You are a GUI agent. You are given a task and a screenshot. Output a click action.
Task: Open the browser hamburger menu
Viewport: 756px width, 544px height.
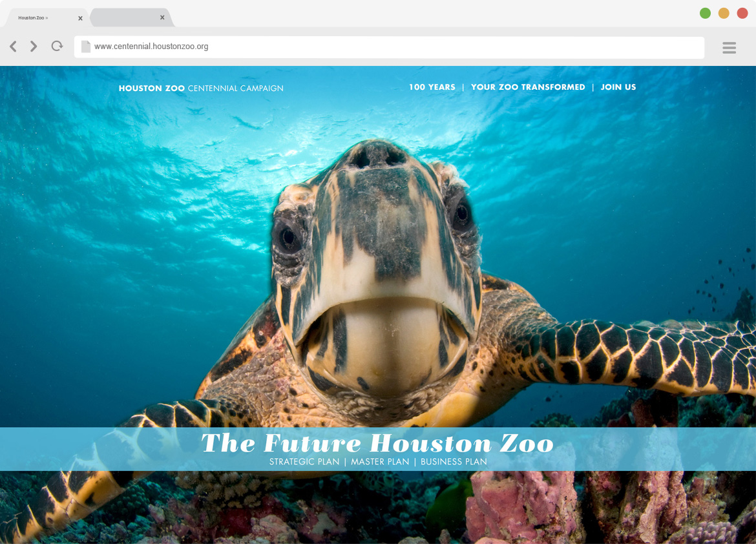[729, 47]
